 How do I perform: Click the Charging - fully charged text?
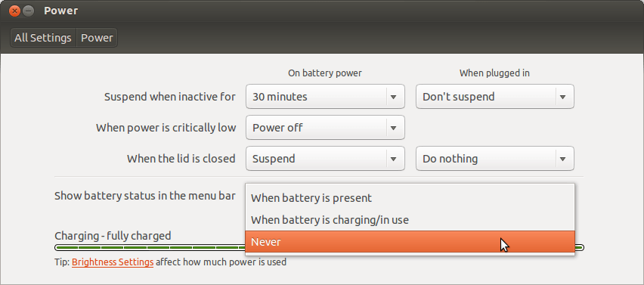coord(113,236)
